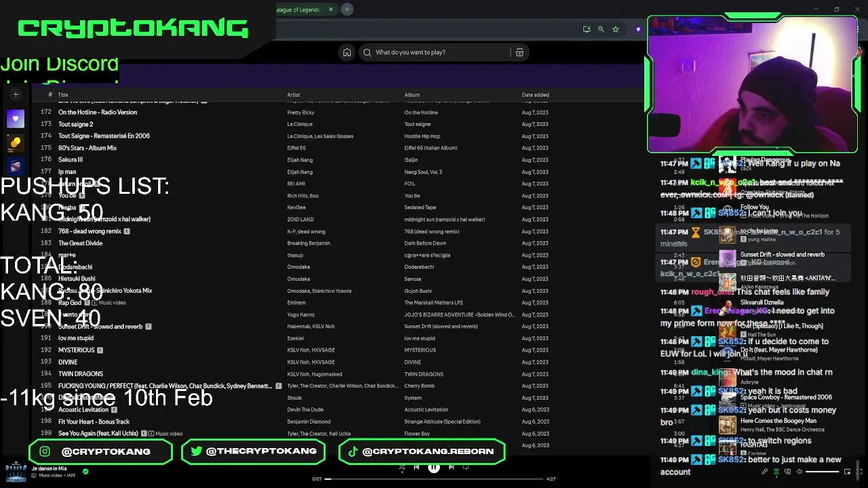Select track 'TWIN DRAGONS'
Image resolution: width=868 pixels, height=488 pixels.
coord(81,374)
